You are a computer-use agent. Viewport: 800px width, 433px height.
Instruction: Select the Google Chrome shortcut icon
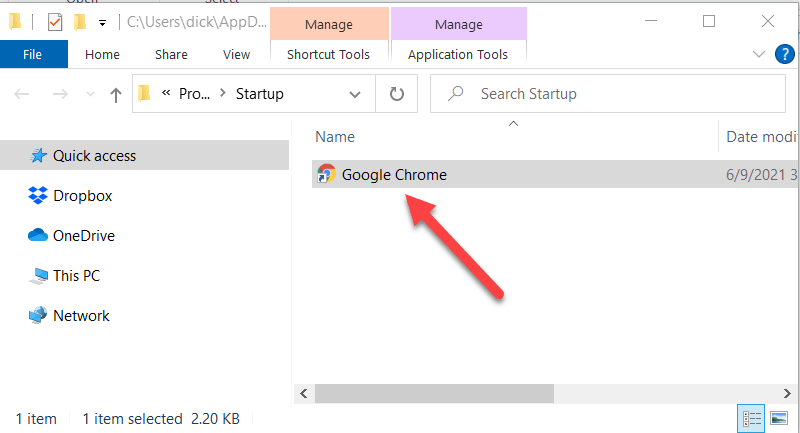click(x=326, y=174)
